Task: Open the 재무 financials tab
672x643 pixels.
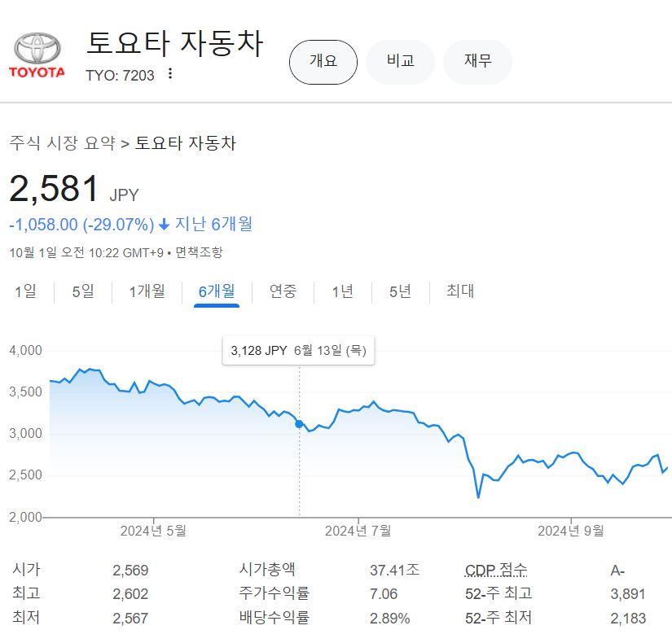Action: pyautogui.click(x=477, y=62)
